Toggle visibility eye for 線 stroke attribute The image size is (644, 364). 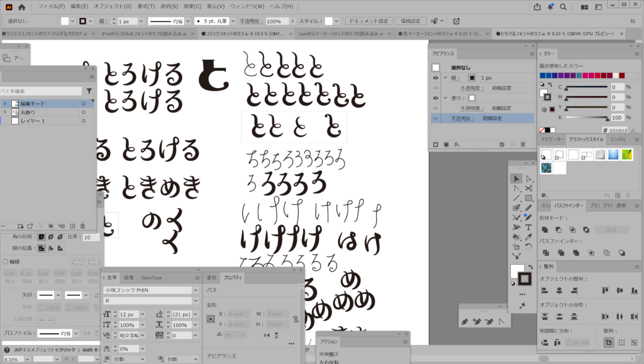(x=435, y=78)
